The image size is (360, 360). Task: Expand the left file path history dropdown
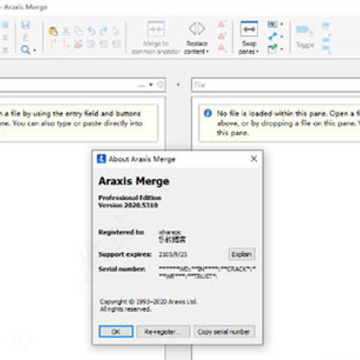click(151, 85)
